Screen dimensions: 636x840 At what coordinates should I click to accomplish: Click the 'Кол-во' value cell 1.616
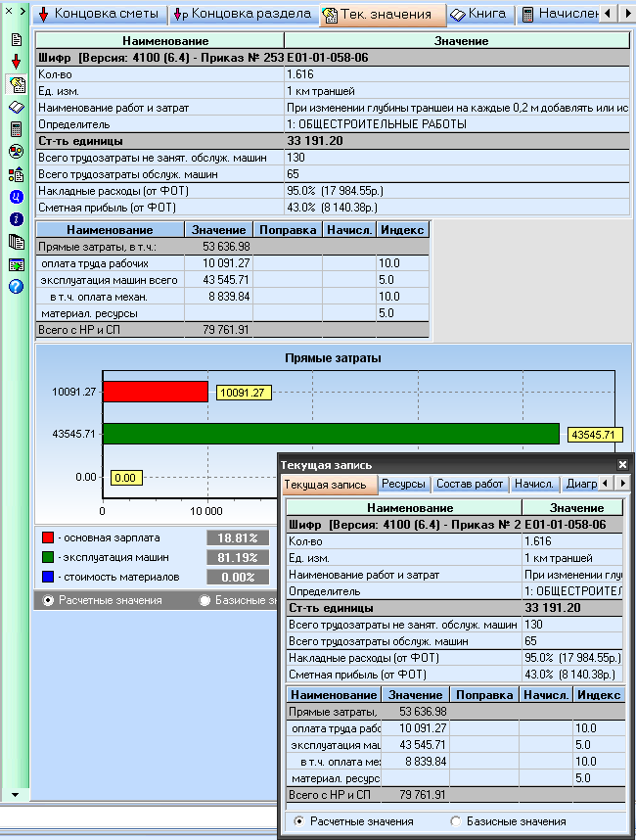click(456, 74)
